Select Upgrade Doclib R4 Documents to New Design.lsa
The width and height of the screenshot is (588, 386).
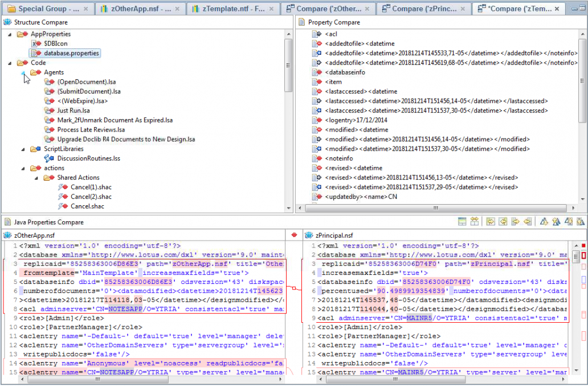click(x=126, y=139)
